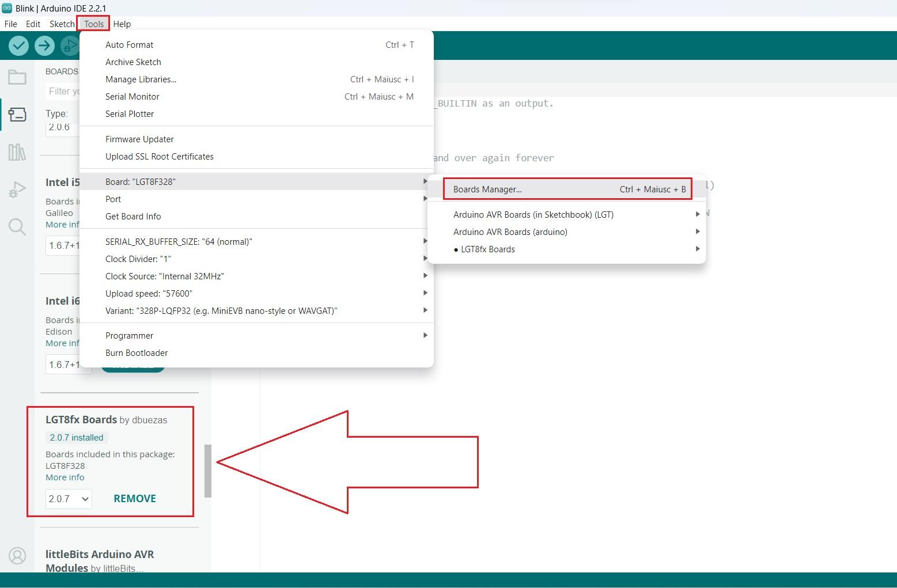The image size is (897, 588).
Task: Open Firmware Updater
Action: 256,139
